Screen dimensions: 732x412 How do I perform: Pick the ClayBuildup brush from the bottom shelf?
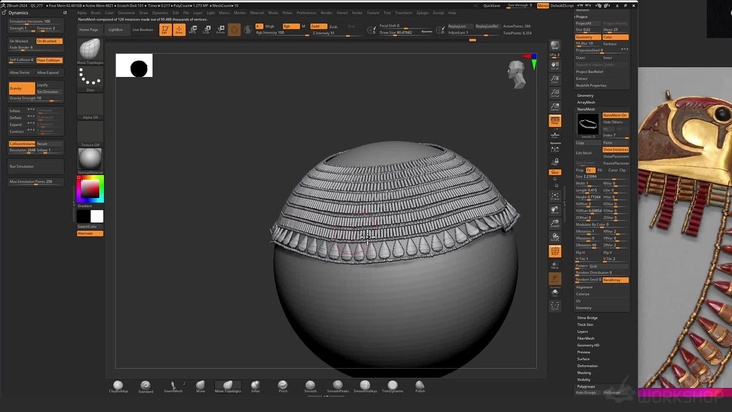click(118, 386)
